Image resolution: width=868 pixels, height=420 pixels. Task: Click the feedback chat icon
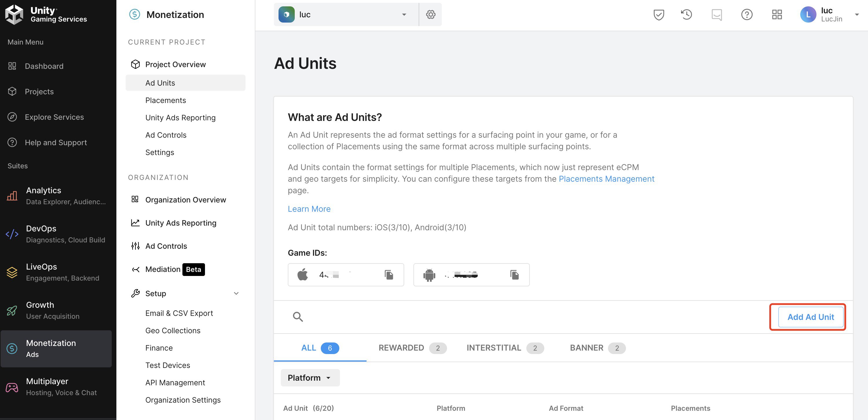716,14
